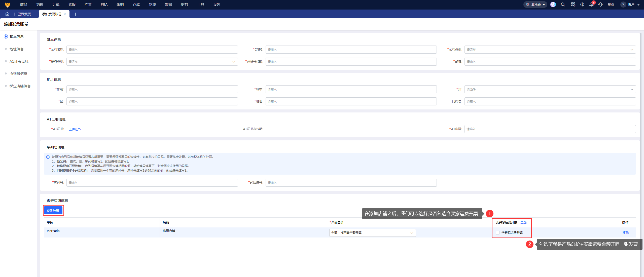Click the 添加店铺 button
644x277 pixels.
tap(53, 210)
